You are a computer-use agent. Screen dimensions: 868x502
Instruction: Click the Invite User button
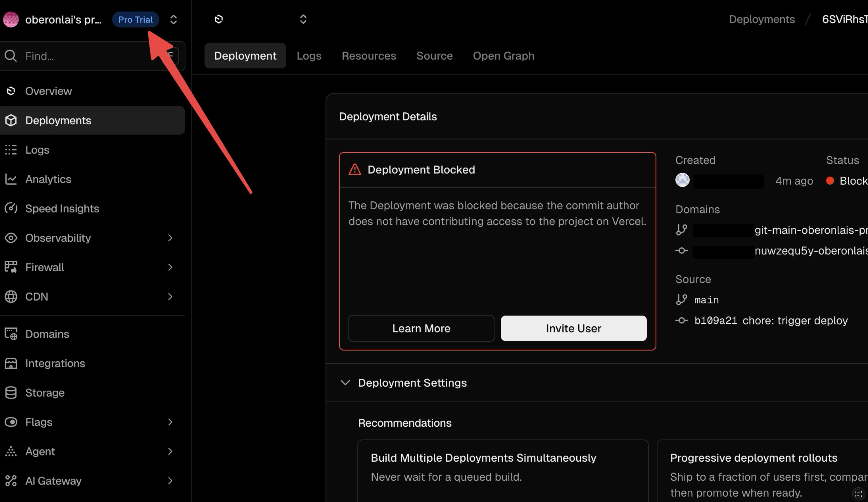tap(573, 328)
